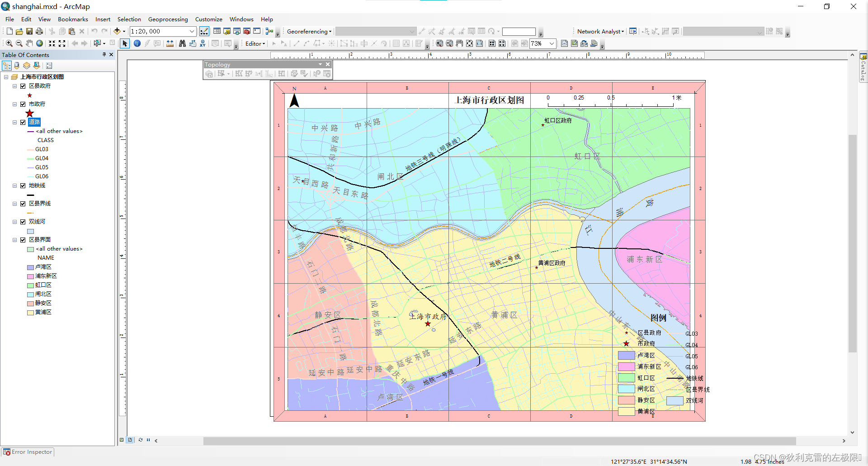Viewport: 868px width, 466px height.
Task: Open the ArcToolbox window icon
Action: [x=247, y=31]
